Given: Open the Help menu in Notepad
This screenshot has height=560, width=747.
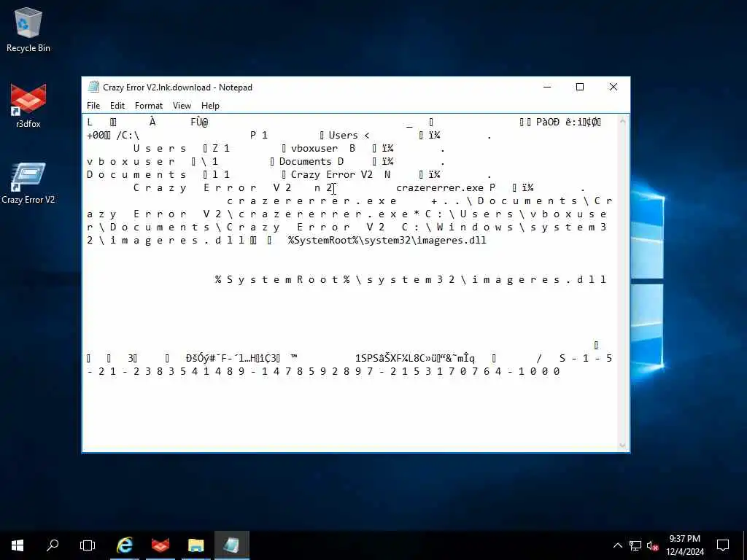Looking at the screenshot, I should [210, 106].
